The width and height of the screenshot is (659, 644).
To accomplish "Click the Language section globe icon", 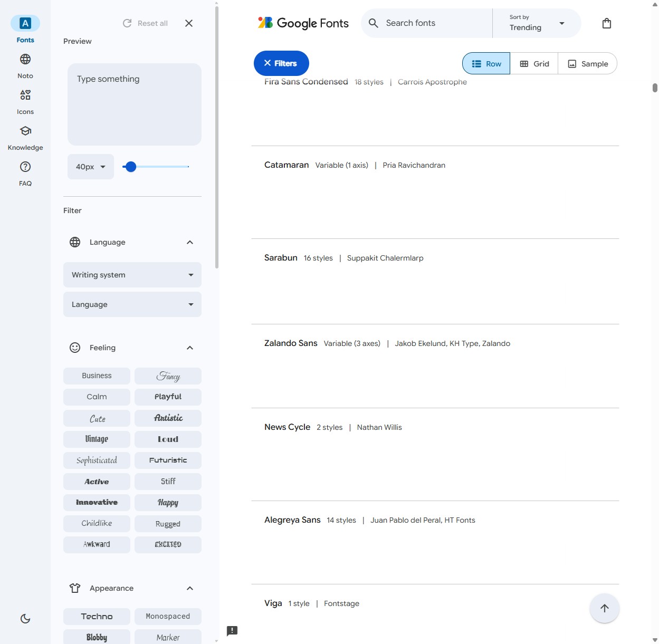I will pyautogui.click(x=75, y=242).
